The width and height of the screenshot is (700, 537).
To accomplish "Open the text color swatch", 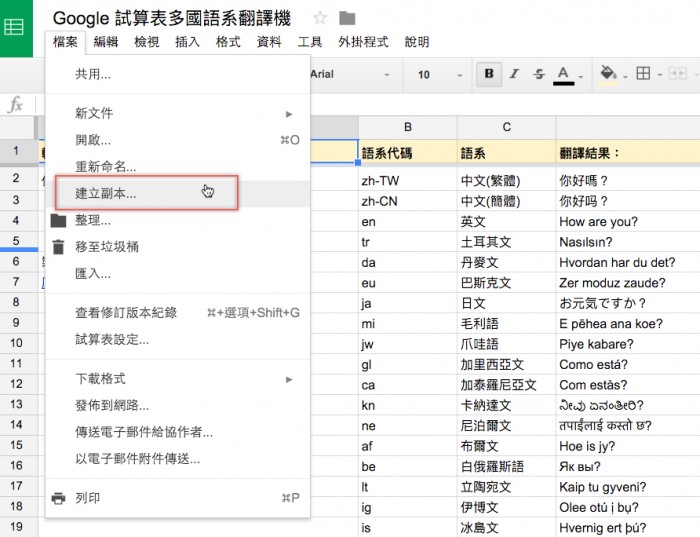I will pos(563,74).
